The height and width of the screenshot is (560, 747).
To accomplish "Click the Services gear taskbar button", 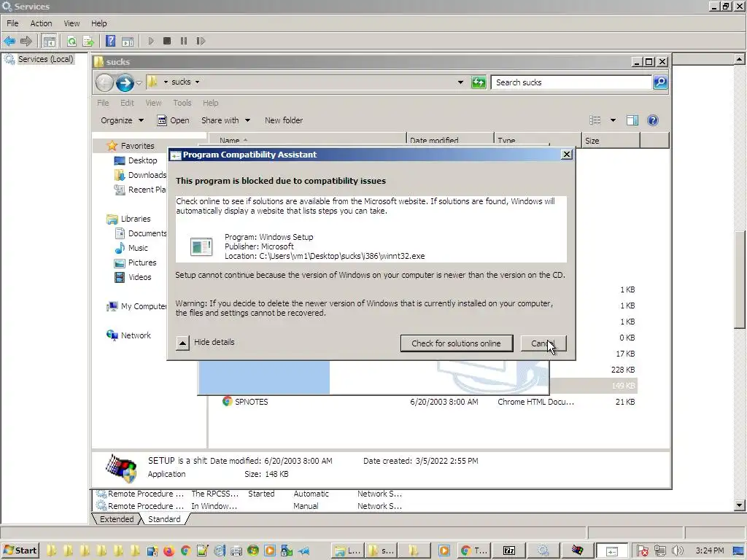I will [x=543, y=551].
